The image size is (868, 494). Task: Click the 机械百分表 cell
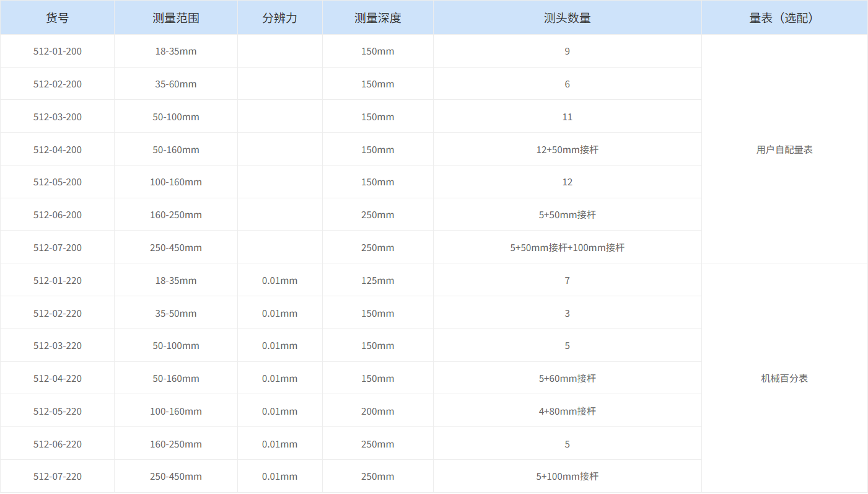[784, 378]
